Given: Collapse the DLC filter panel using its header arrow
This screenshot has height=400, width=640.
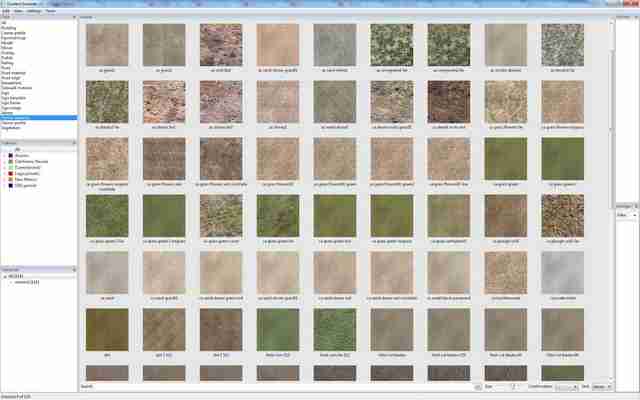Looking at the screenshot, I should click(x=74, y=142).
